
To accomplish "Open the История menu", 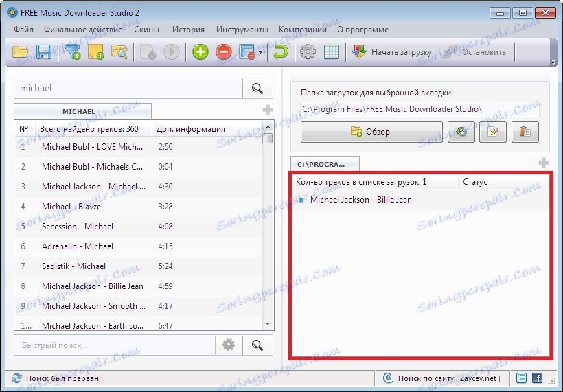I will click(189, 30).
